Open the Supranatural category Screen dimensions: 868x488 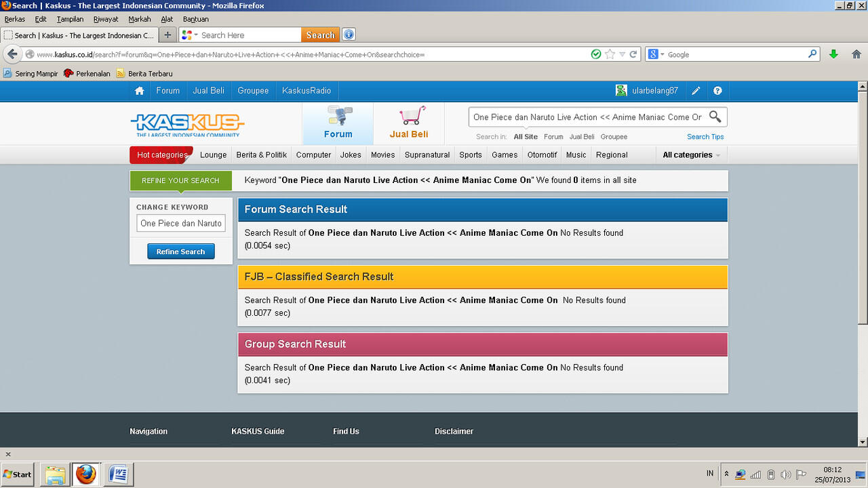pyautogui.click(x=427, y=155)
